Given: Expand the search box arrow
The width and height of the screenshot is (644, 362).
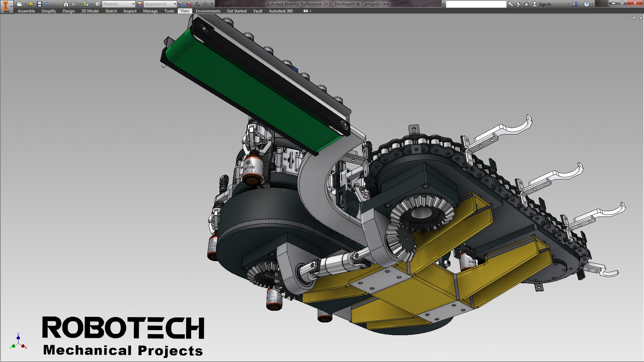Looking at the screenshot, I should click(444, 4).
